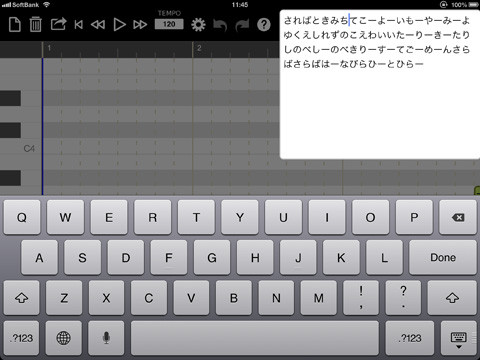This screenshot has height=360, width=480.
Task: Redo the action with the right arrow
Action: (x=242, y=25)
